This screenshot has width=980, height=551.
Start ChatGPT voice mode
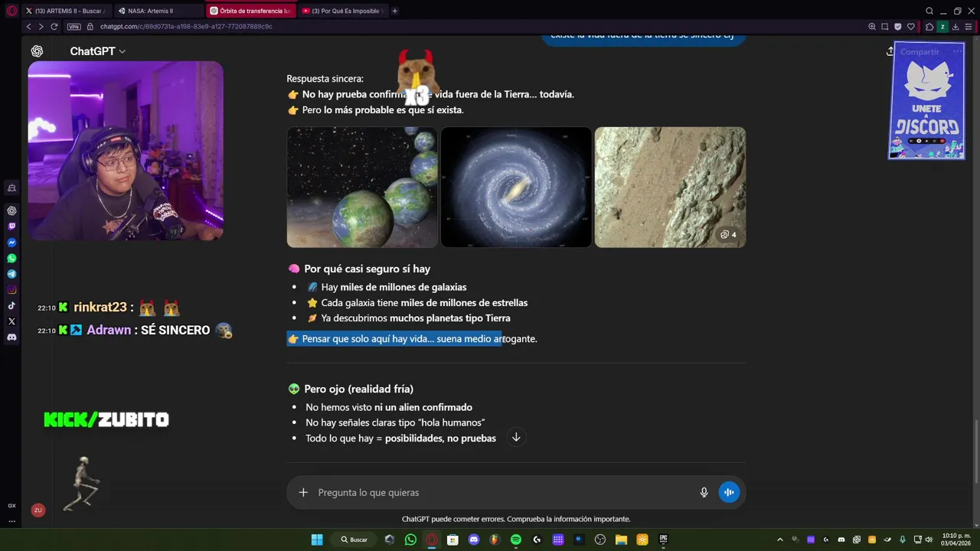[729, 492]
